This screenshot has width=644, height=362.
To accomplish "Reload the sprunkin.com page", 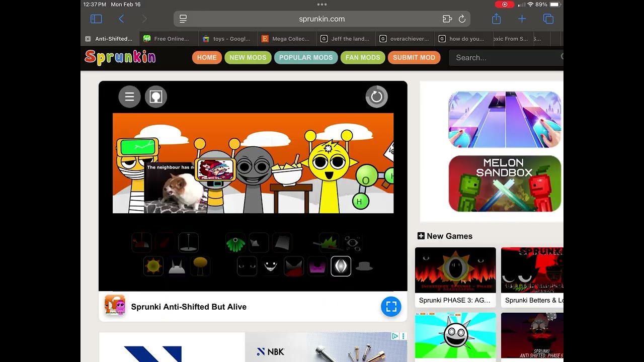I will click(462, 19).
